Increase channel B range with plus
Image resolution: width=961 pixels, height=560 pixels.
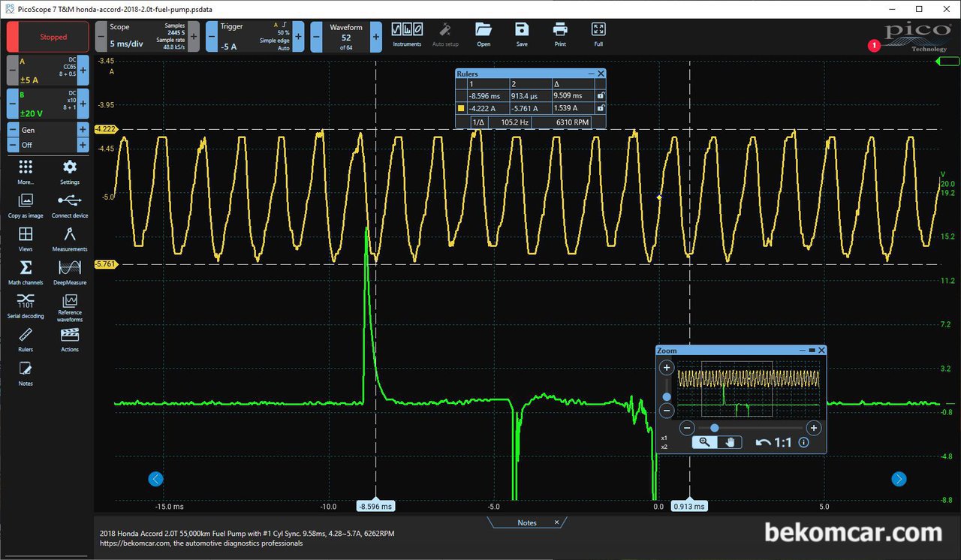[x=83, y=104]
